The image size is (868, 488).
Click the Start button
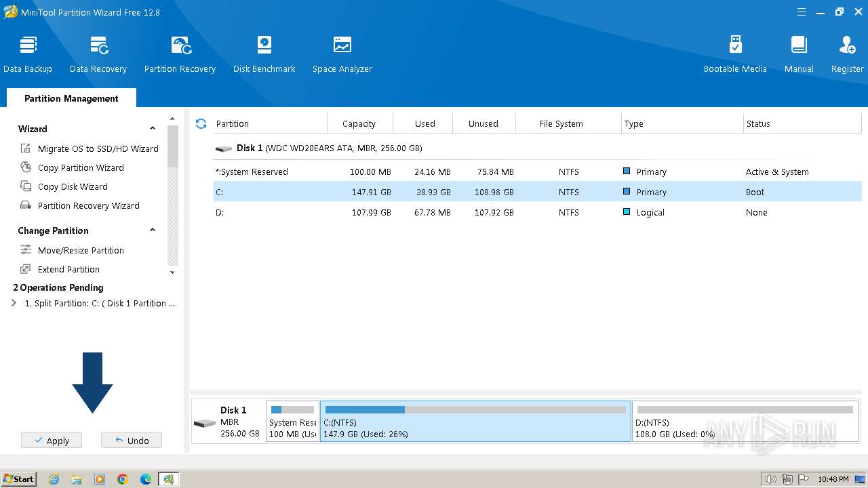(x=19, y=479)
